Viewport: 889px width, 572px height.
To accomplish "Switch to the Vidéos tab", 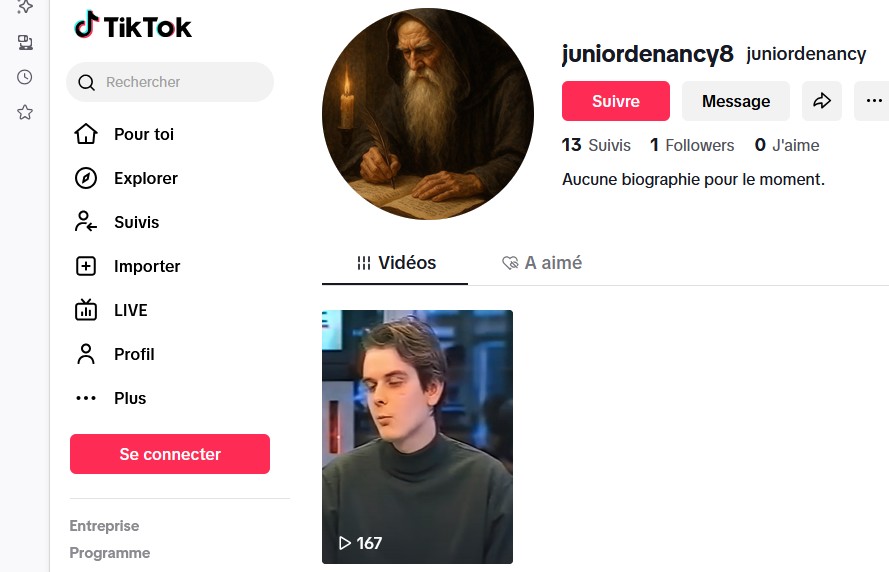I will (395, 263).
